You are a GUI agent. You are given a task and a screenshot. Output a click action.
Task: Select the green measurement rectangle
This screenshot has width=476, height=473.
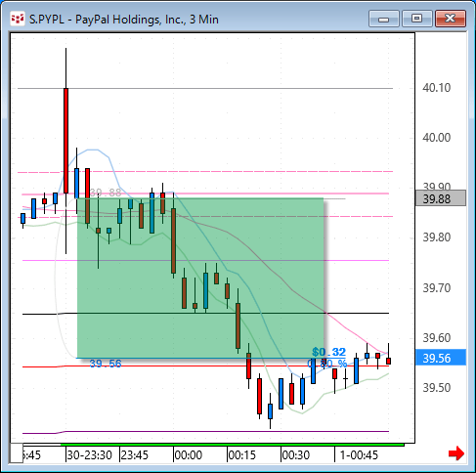click(x=200, y=278)
